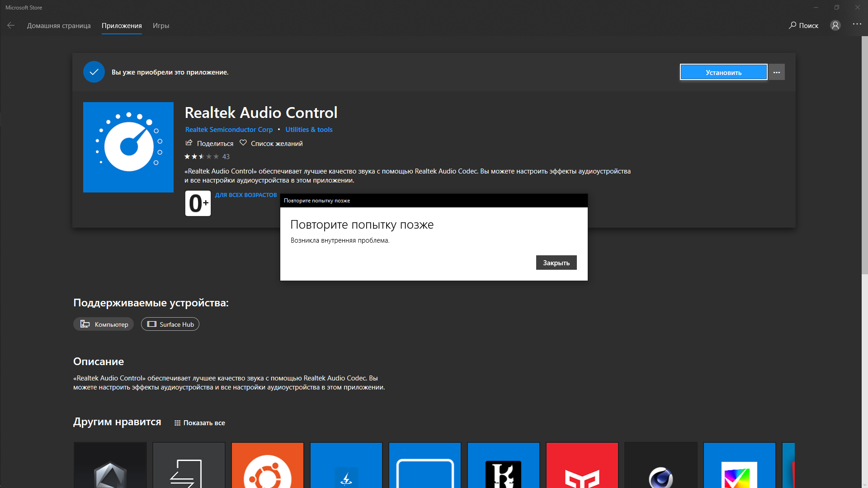Click 'Поддерживаемые устройства:' heading
Viewport: 868px width, 488px height.
[151, 303]
